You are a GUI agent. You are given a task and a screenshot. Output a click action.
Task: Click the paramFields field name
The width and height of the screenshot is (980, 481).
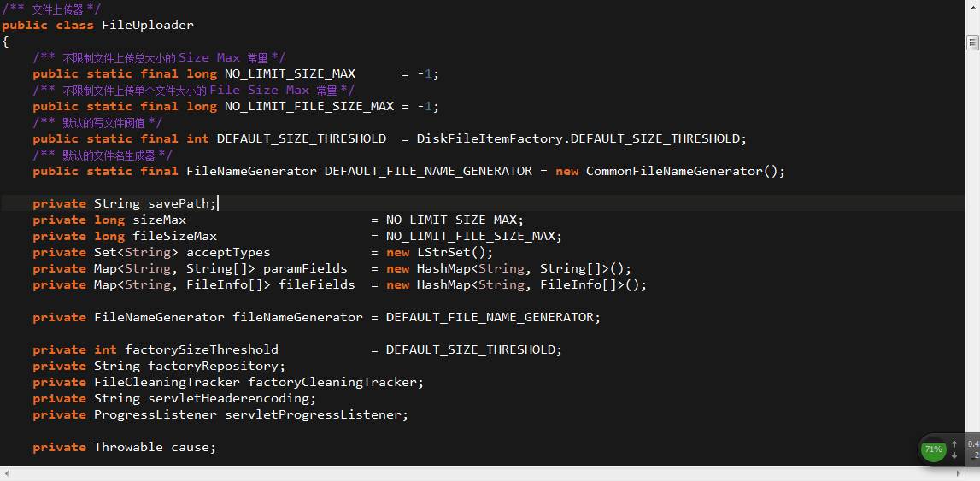click(305, 268)
